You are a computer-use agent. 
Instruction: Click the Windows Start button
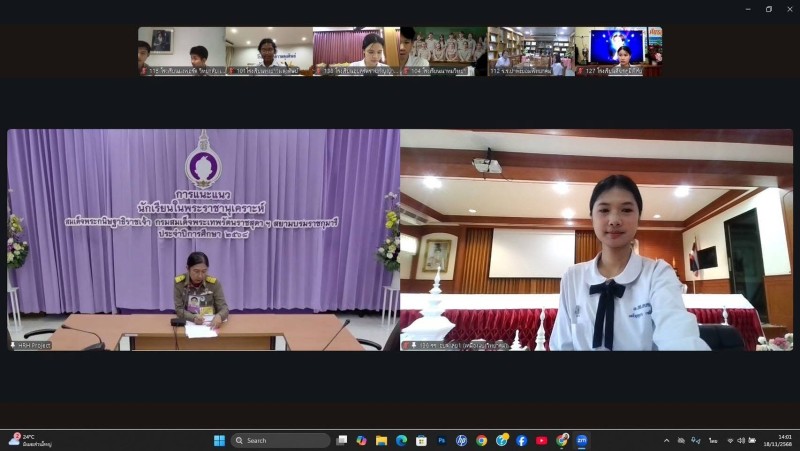[219, 440]
